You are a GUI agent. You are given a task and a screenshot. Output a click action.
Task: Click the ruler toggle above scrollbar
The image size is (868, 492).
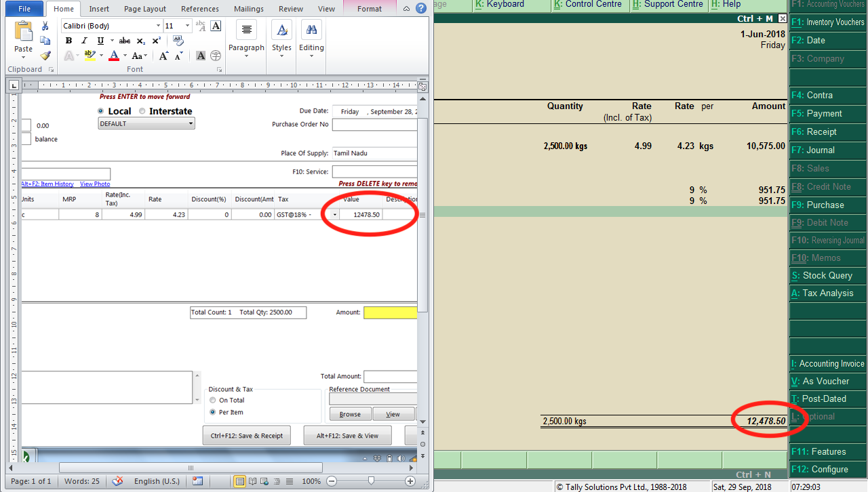[422, 86]
